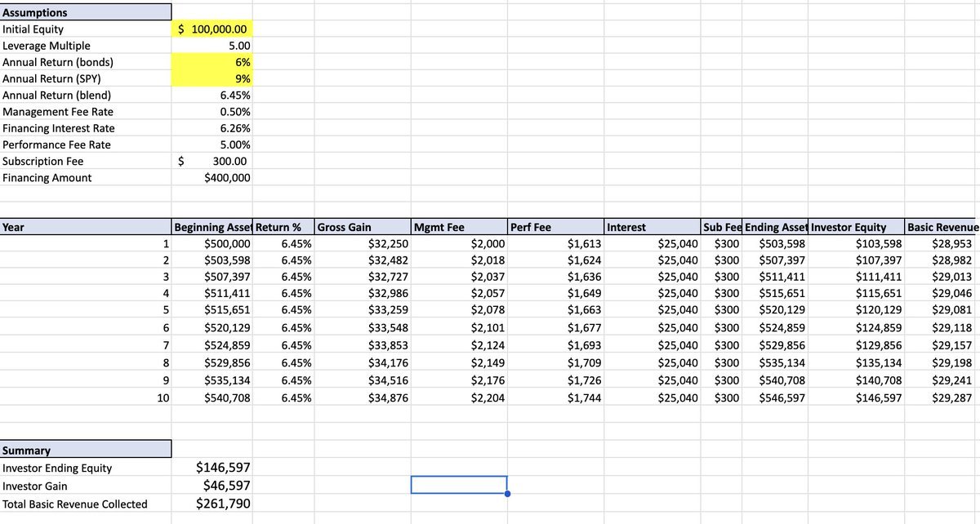Click Total Basic Revenue Collected value $261,790
This screenshot has height=524, width=980.
212,504
